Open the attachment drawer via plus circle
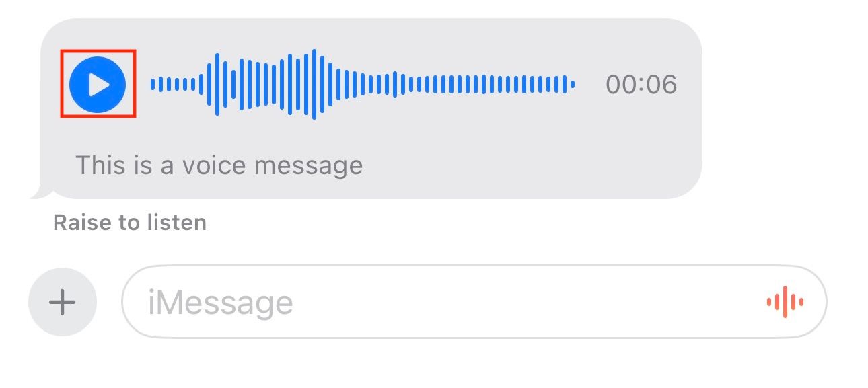Viewport: 868px width, 388px height. tap(61, 301)
